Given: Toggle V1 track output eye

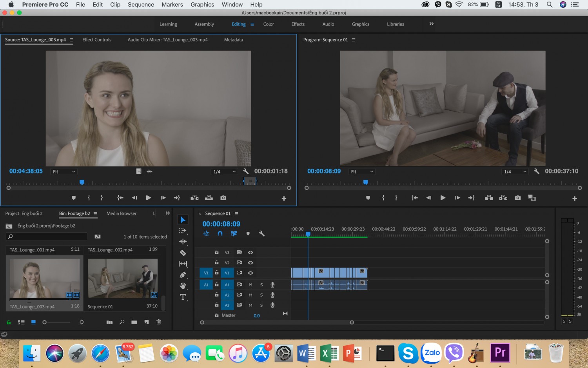Looking at the screenshot, I should [250, 273].
